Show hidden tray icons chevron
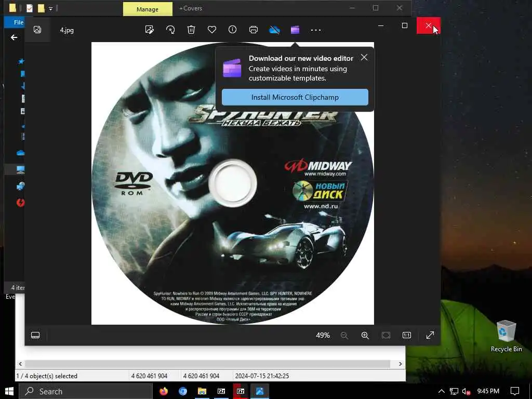Image resolution: width=532 pixels, height=399 pixels. click(x=441, y=391)
